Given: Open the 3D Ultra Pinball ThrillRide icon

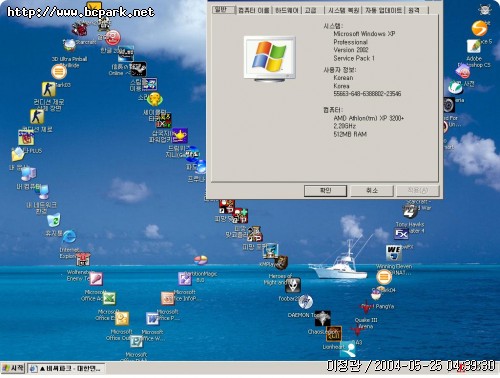Looking at the screenshot, I should coord(69,45).
